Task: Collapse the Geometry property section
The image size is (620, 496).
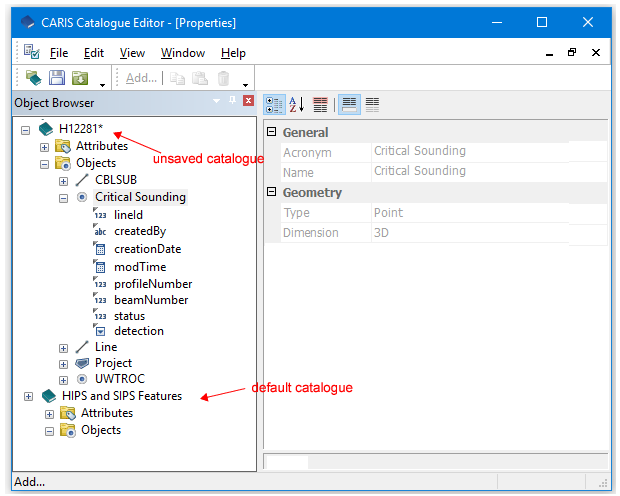Action: [x=271, y=192]
